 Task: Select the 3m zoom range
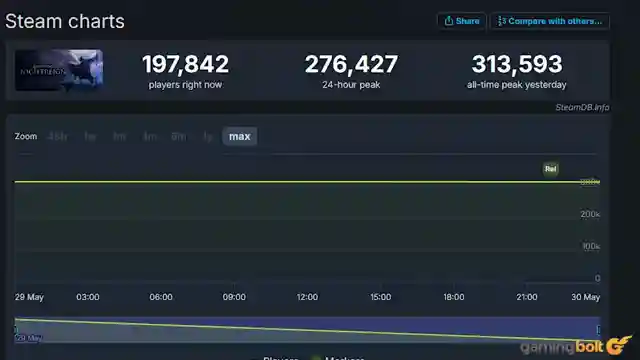(x=150, y=136)
